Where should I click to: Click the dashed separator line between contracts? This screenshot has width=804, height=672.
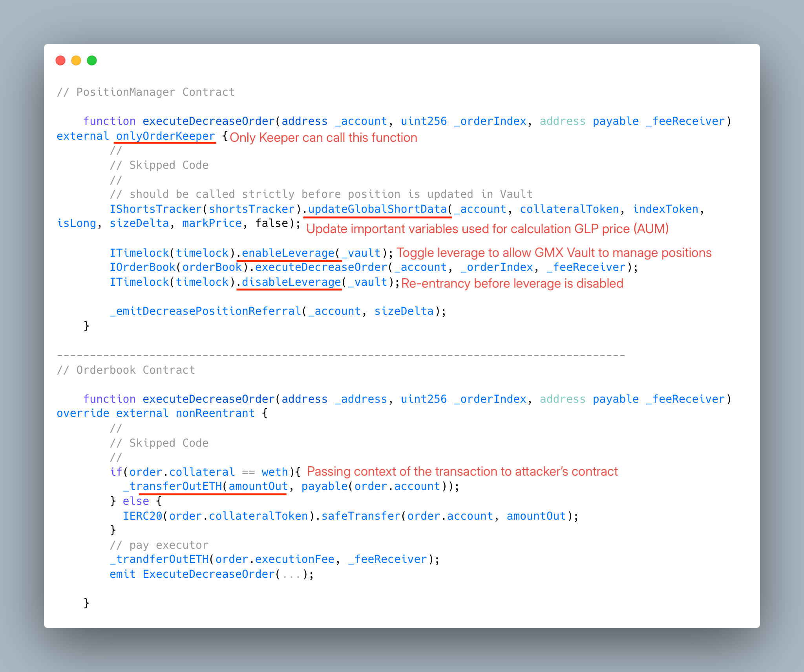click(x=341, y=355)
